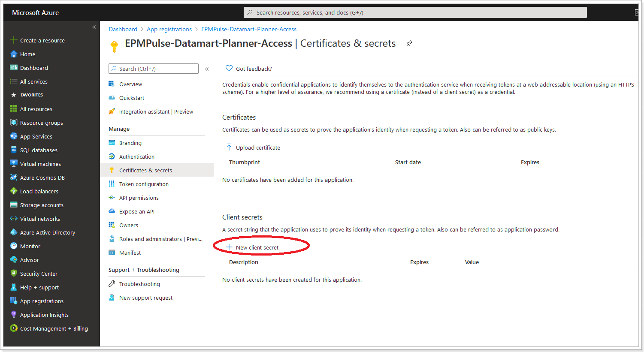This screenshot has height=352, width=644.
Task: Click the Upload certificate arrow icon
Action: 229,147
